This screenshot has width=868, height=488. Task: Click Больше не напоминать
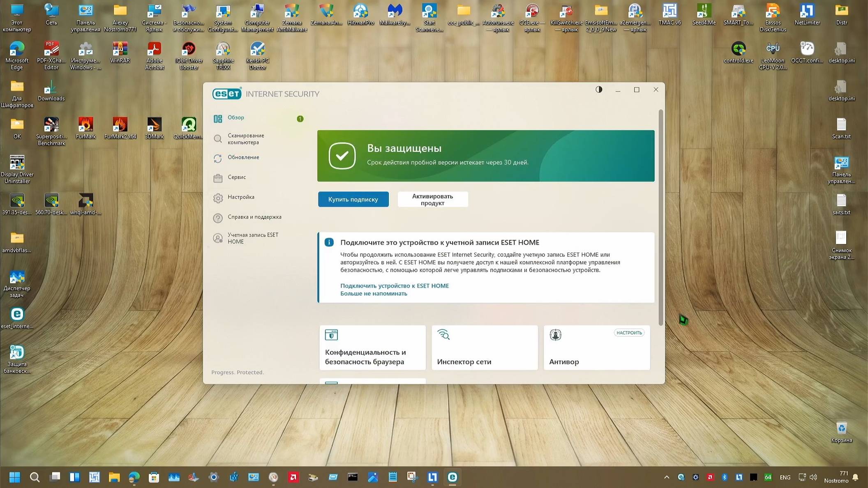click(x=373, y=293)
